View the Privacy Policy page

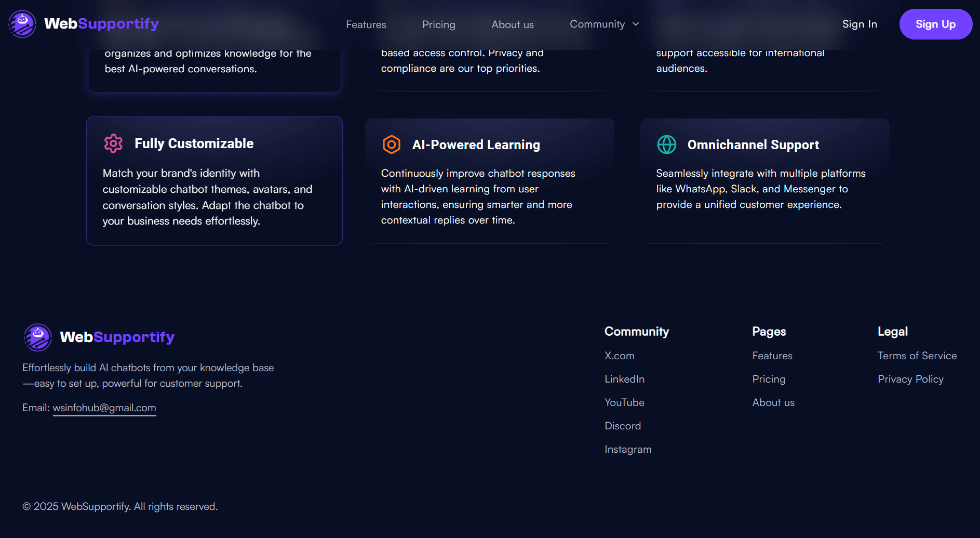click(910, 379)
